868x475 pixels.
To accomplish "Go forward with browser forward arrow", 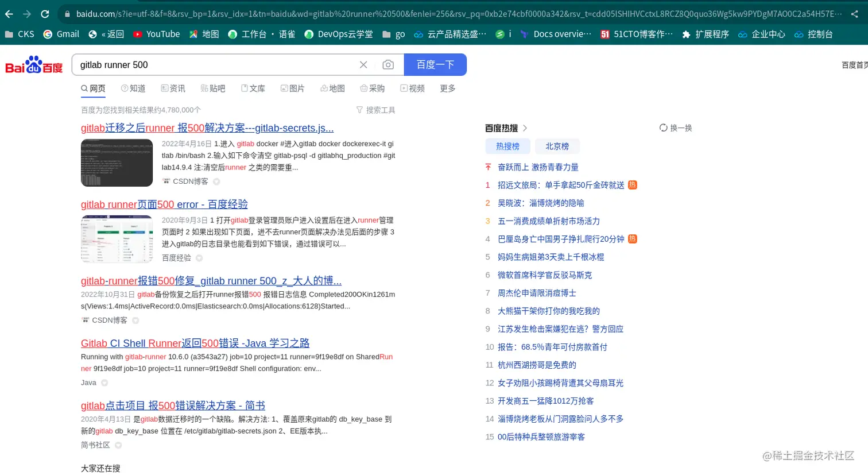I will (27, 14).
